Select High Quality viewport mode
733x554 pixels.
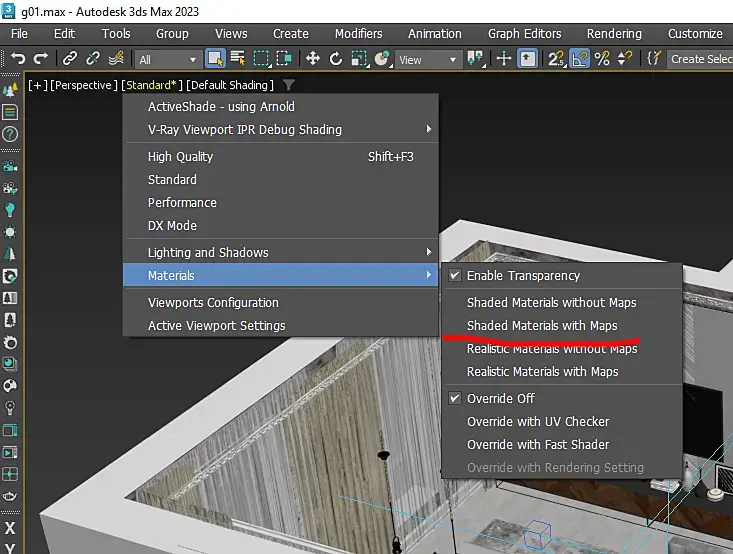(x=280, y=157)
